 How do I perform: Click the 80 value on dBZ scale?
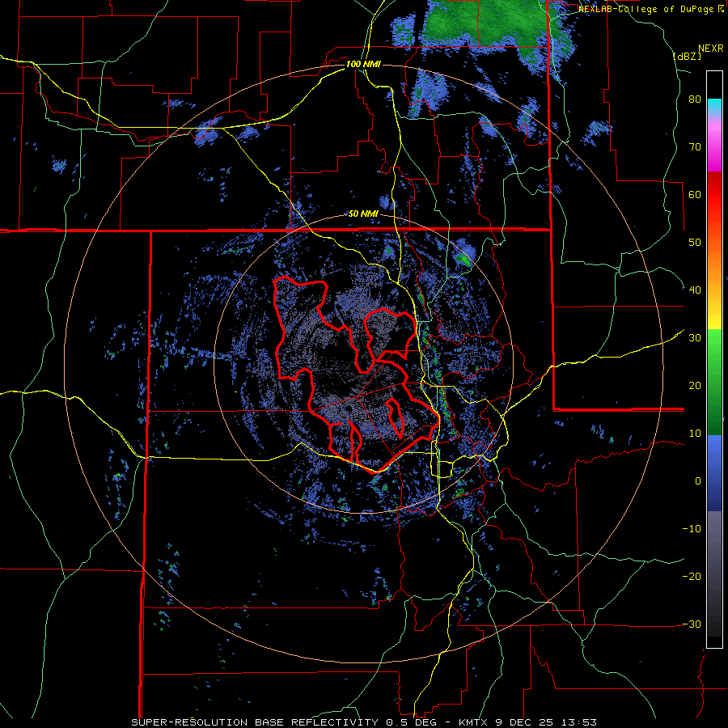point(695,99)
